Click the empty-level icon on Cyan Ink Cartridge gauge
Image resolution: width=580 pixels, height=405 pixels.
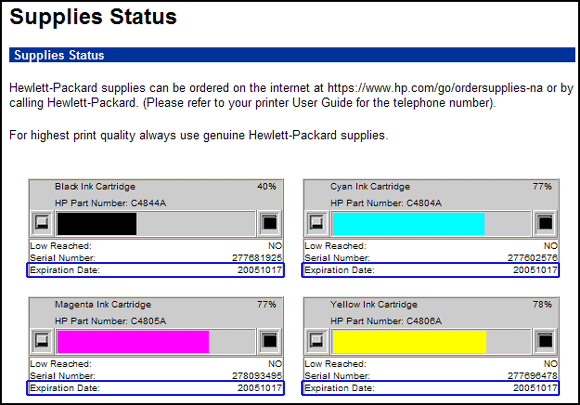tap(317, 223)
